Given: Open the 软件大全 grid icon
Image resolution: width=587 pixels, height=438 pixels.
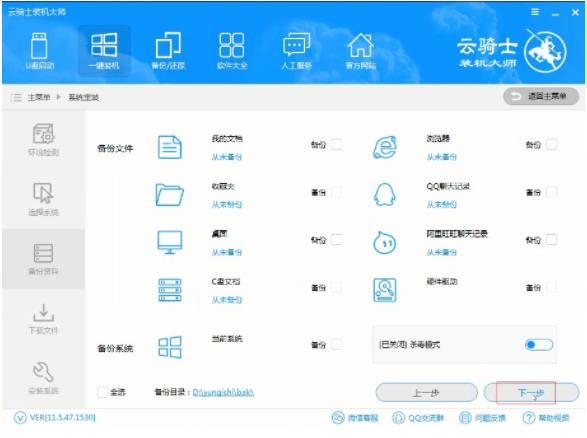Looking at the screenshot, I should click(x=232, y=51).
